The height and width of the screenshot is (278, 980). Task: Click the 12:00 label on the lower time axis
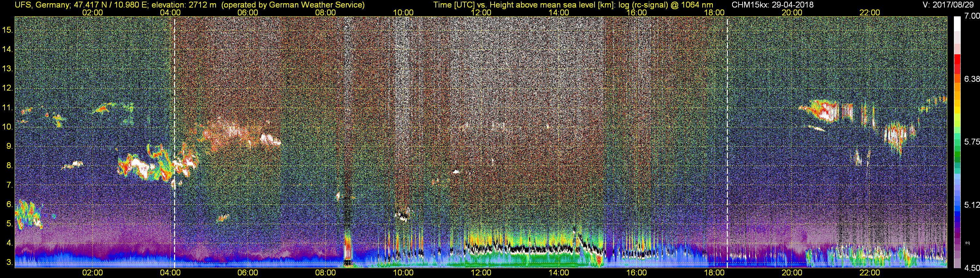481,273
